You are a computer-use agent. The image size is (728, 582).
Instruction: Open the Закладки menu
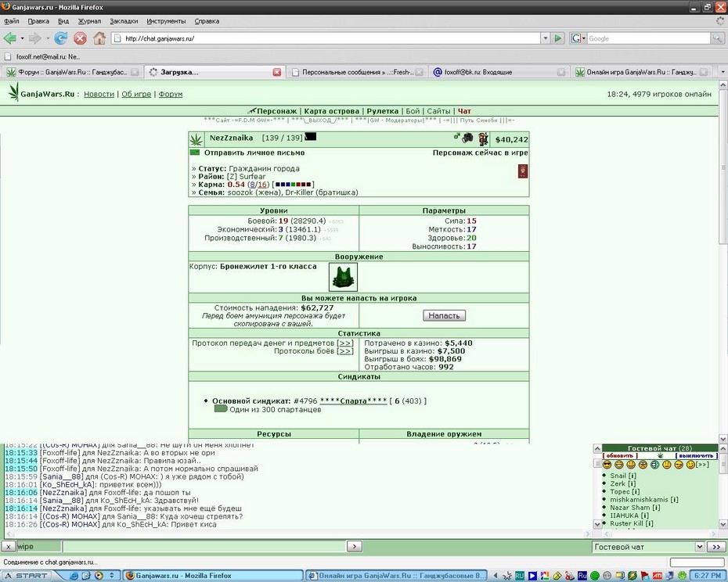tap(124, 21)
